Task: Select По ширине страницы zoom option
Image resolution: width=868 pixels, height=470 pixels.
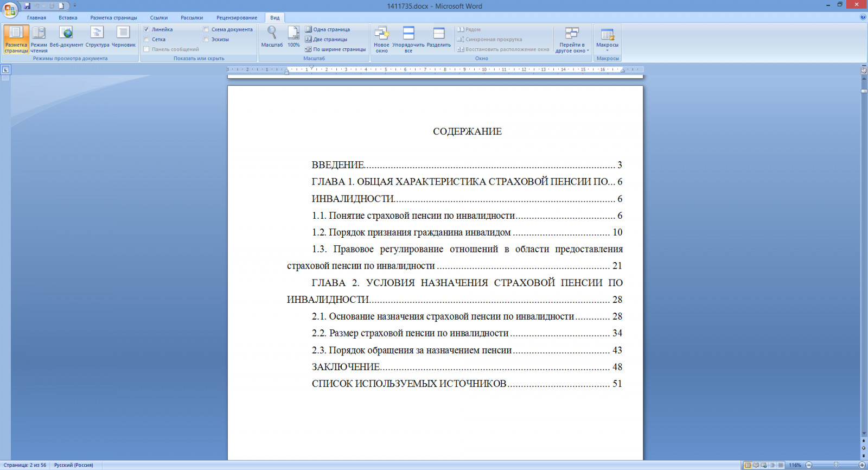Action: click(335, 49)
